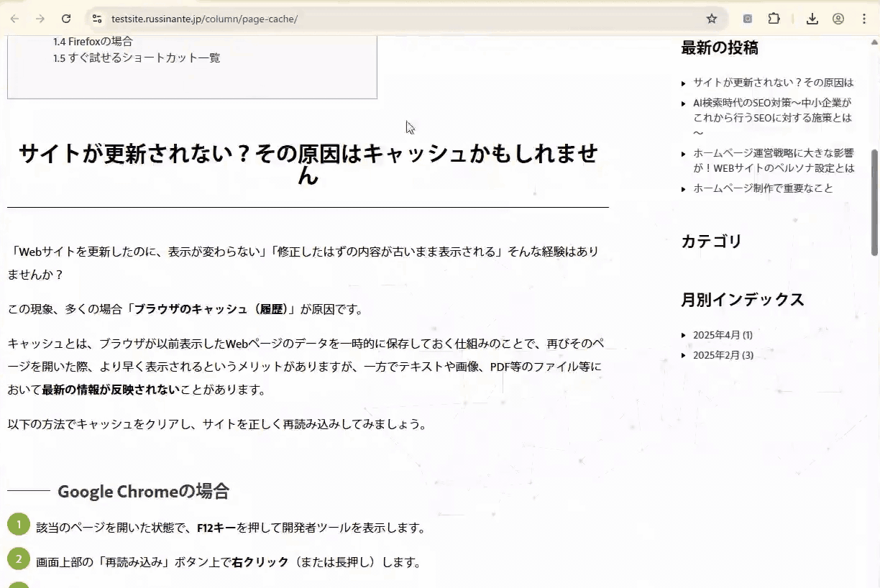Bookmark this page with the star icon
This screenshot has width=880, height=588.
point(711,19)
